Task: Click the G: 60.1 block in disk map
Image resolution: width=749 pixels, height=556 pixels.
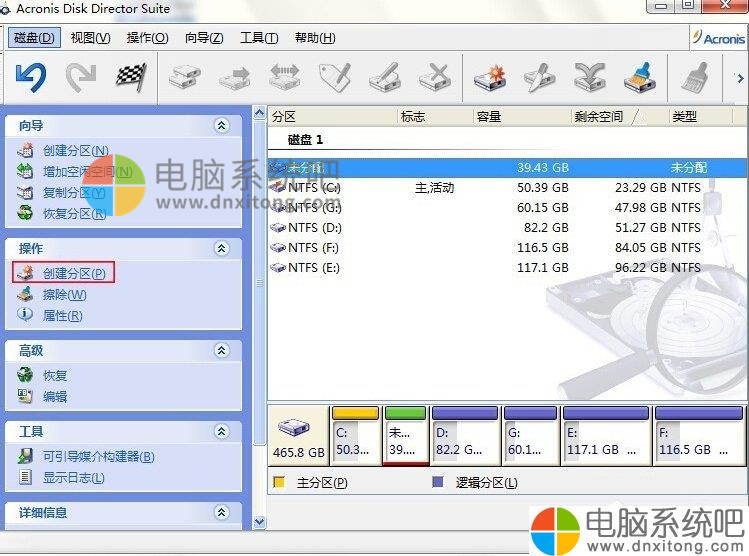Action: 531,436
